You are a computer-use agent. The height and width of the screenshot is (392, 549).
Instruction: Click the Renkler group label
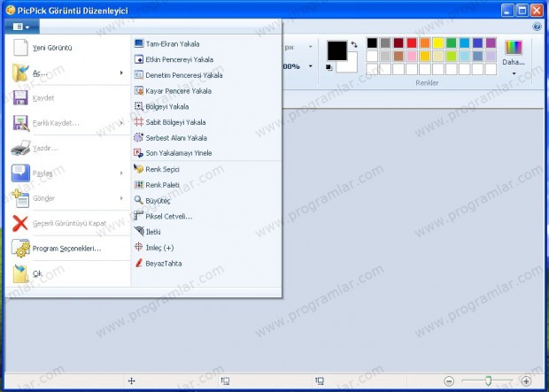coord(427,83)
